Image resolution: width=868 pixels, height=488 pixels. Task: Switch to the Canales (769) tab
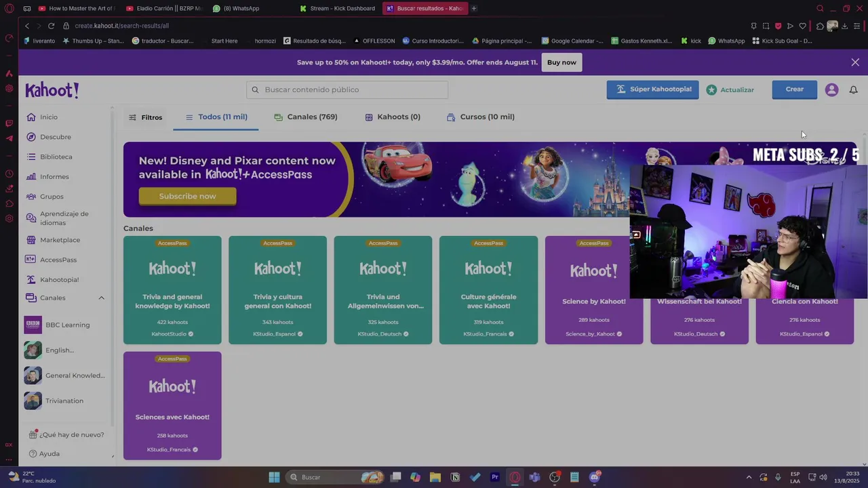click(305, 117)
